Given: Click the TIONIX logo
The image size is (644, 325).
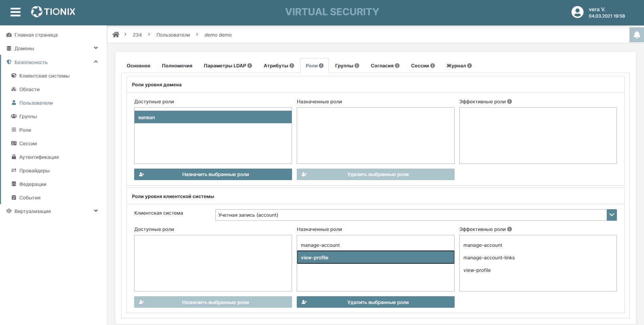Looking at the screenshot, I should [54, 12].
